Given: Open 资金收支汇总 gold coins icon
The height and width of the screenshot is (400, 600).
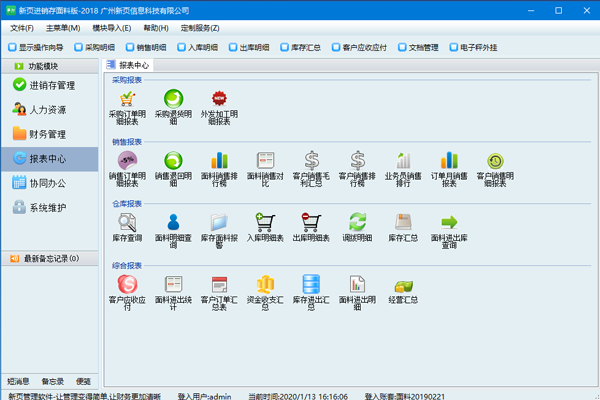Looking at the screenshot, I should 265,284.
